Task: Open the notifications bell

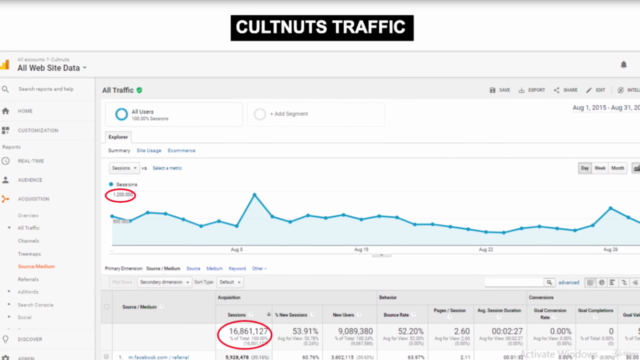Action: click(x=623, y=64)
